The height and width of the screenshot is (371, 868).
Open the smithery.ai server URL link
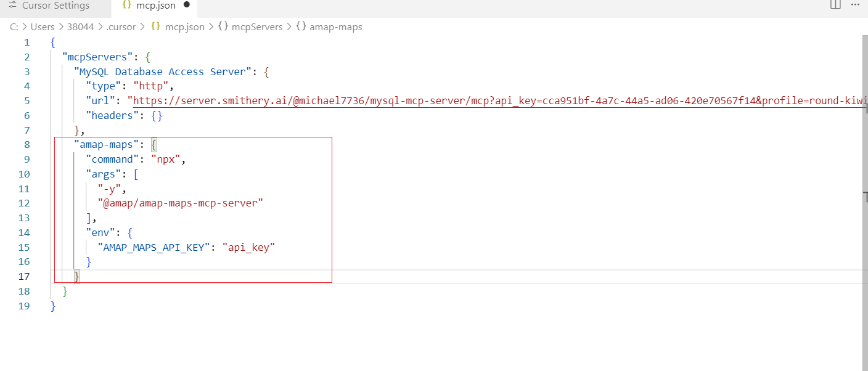(500, 101)
